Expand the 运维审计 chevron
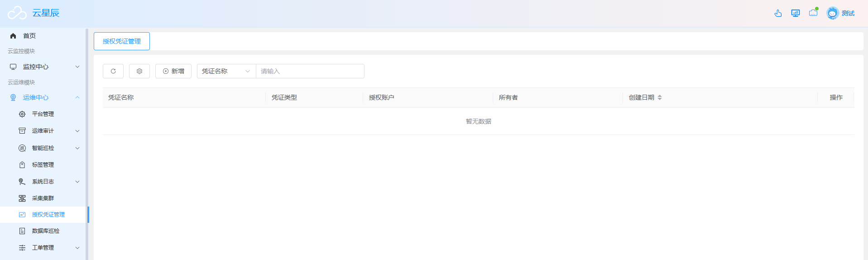This screenshot has width=868, height=260. 77,131
